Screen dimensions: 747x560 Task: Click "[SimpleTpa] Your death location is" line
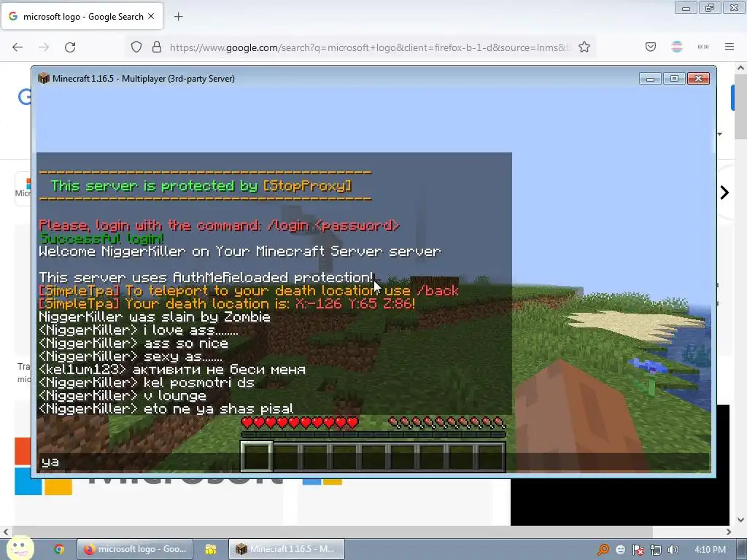click(227, 303)
